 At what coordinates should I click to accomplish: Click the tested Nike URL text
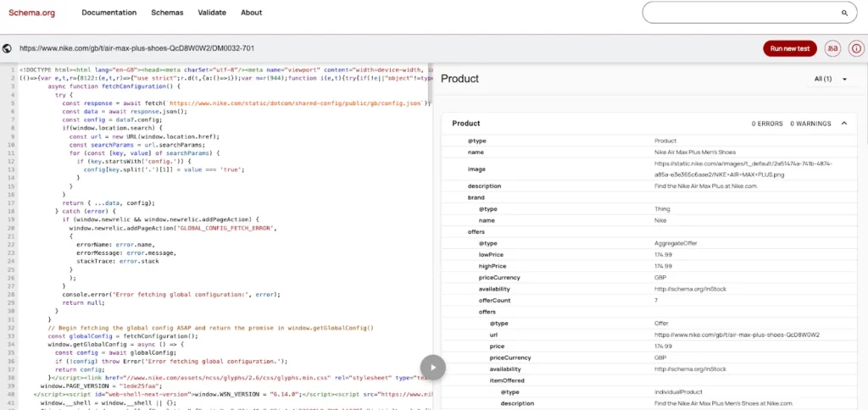(x=136, y=48)
